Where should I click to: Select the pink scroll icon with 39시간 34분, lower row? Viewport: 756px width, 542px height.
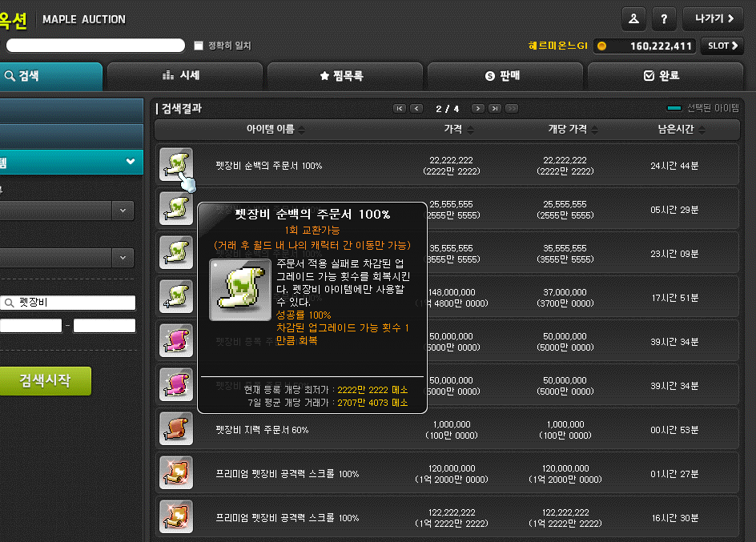[176, 384]
